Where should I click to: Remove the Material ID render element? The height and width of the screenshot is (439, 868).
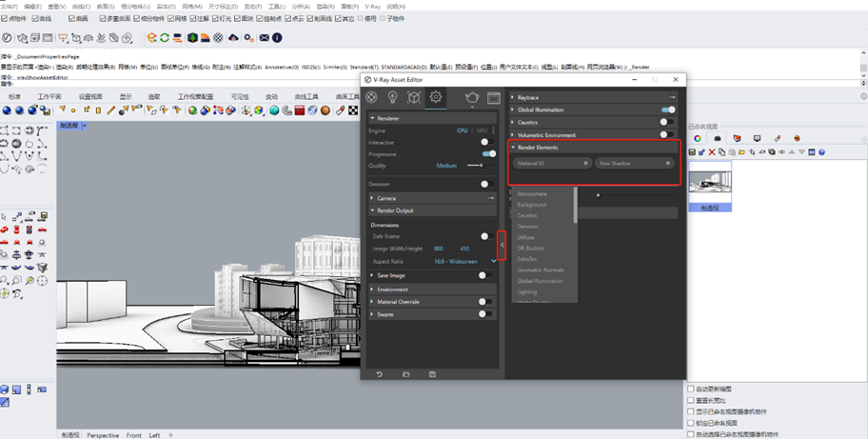pos(585,163)
